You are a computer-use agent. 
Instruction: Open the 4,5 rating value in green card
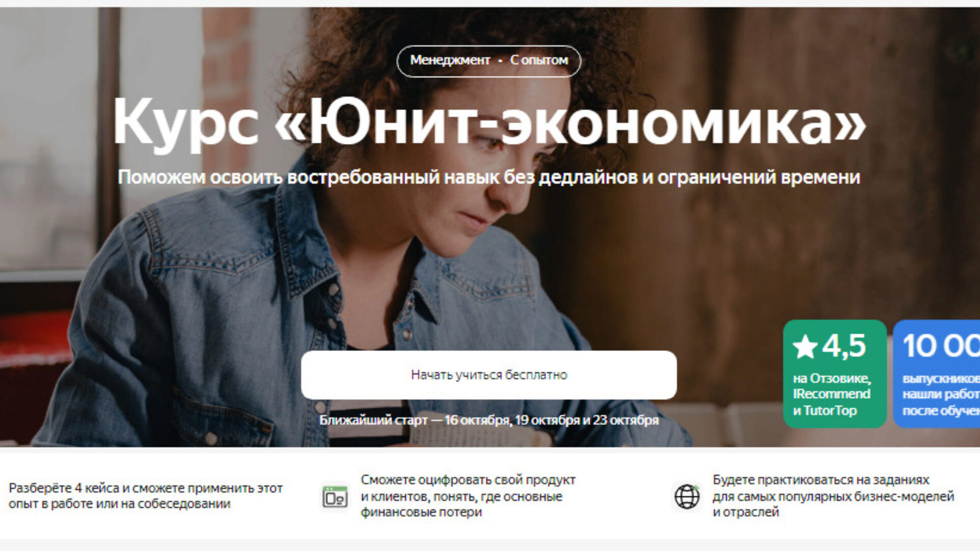coord(844,346)
